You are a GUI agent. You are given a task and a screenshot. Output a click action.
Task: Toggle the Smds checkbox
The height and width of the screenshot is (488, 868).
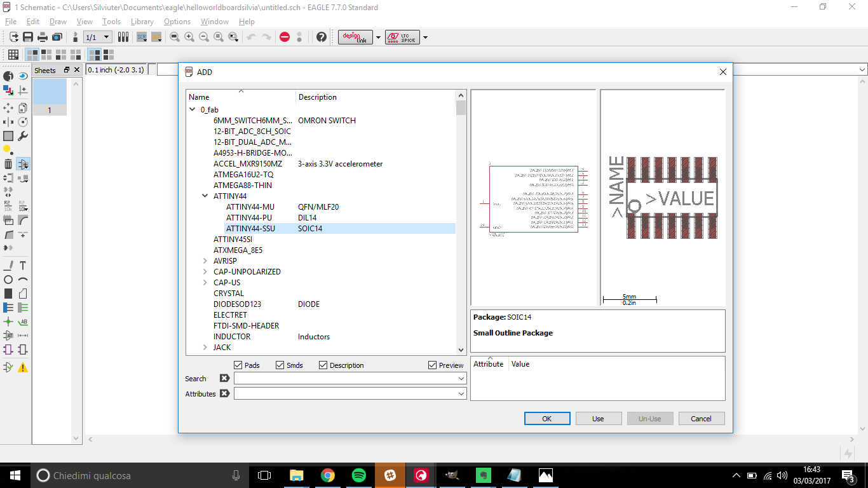click(x=280, y=365)
